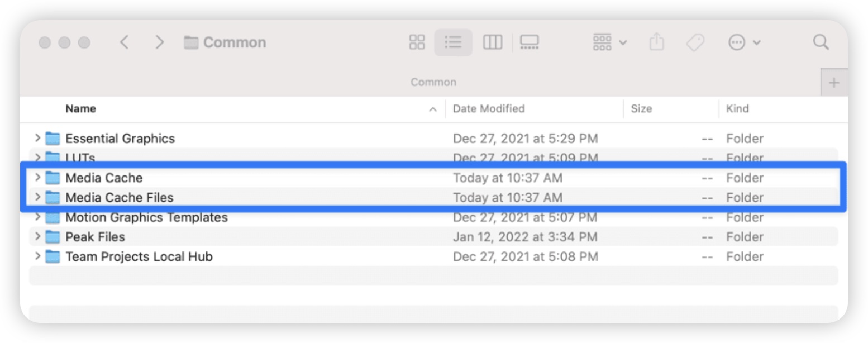This screenshot has width=868, height=343.
Task: Select the Essential Graphics row name
Action: pyautogui.click(x=120, y=139)
